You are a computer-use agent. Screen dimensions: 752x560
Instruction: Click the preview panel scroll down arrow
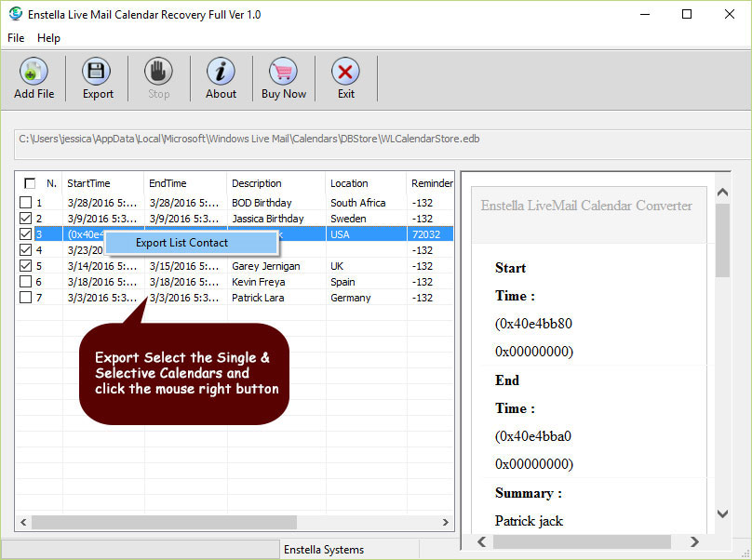tap(722, 513)
